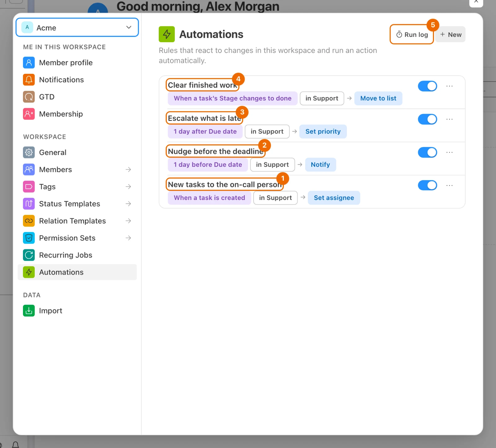Click the Members people icon
The image size is (496, 448).
point(29,169)
